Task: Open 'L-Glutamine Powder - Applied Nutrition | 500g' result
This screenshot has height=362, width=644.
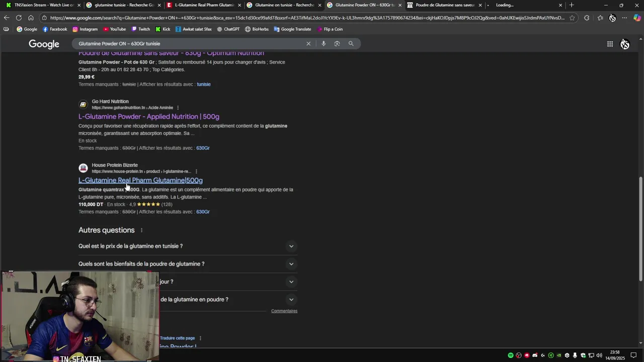Action: (149, 117)
